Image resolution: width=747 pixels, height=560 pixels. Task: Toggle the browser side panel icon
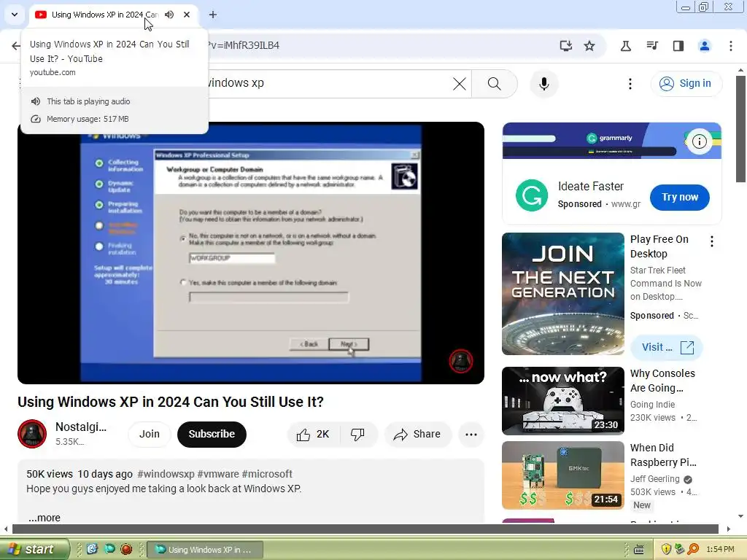(x=678, y=46)
